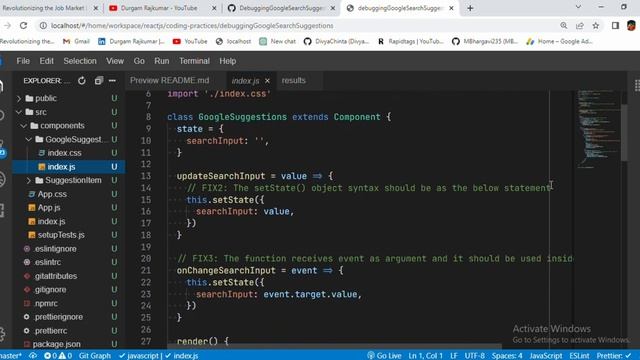Switch to the Preview README.md tab
Image resolution: width=640 pixels, height=360 pixels.
point(169,80)
